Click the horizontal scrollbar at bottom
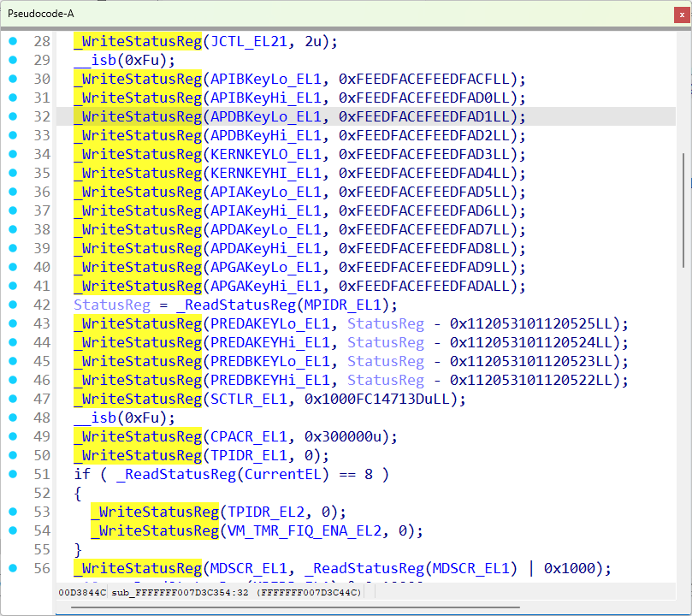This screenshot has width=692, height=616. [x=295, y=607]
